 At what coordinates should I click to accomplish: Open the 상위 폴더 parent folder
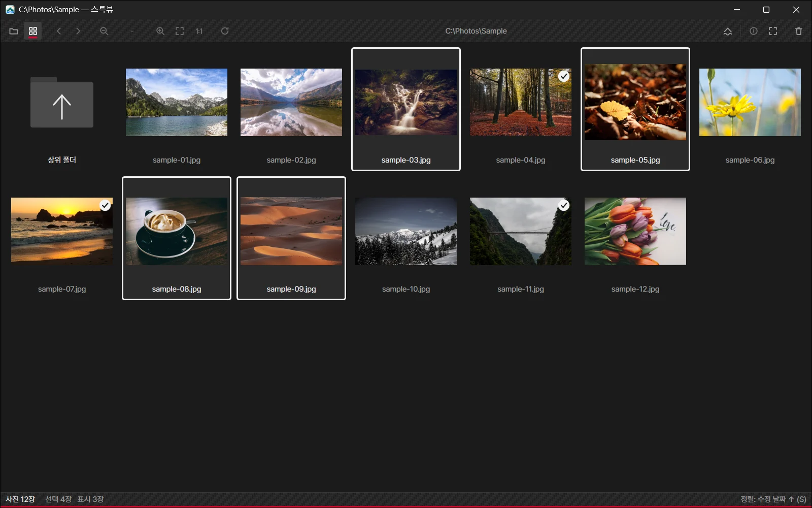(x=62, y=109)
